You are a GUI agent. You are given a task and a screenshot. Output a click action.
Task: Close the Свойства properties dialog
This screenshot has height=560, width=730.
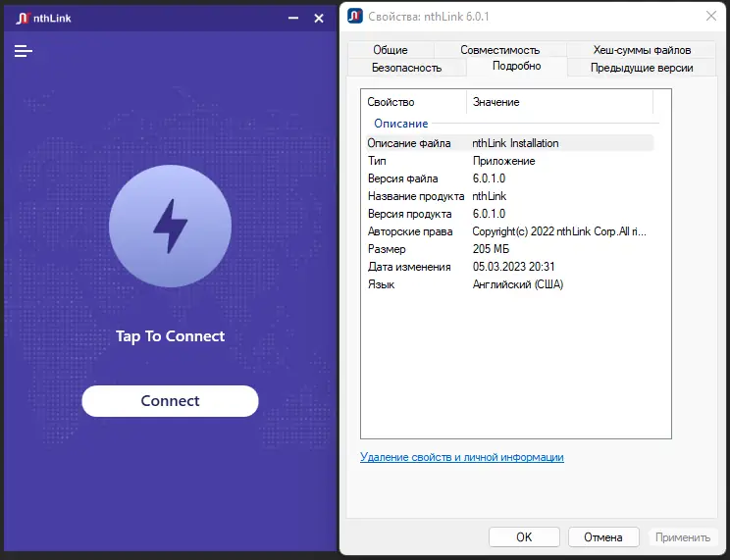711,16
